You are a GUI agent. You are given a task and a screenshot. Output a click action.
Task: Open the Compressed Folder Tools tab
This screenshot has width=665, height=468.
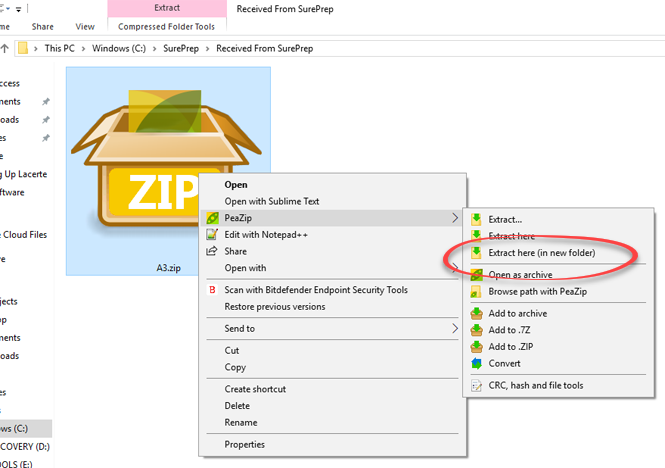(167, 27)
